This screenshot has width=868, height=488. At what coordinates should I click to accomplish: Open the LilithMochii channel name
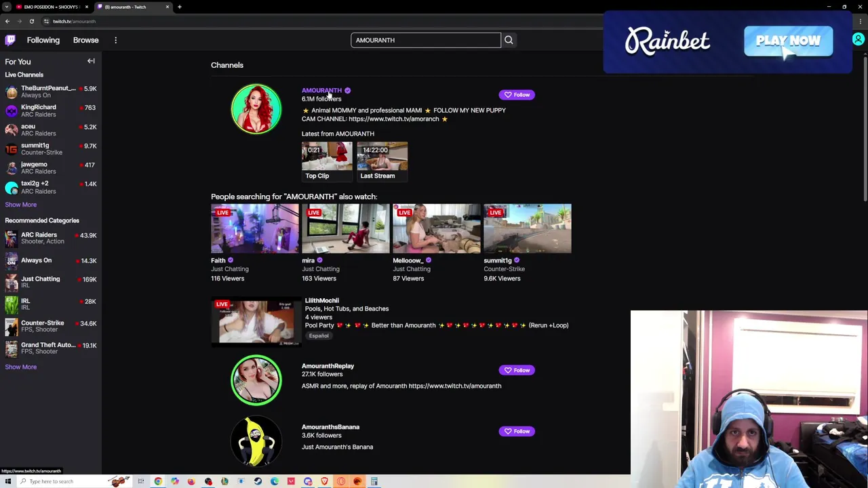(x=321, y=300)
